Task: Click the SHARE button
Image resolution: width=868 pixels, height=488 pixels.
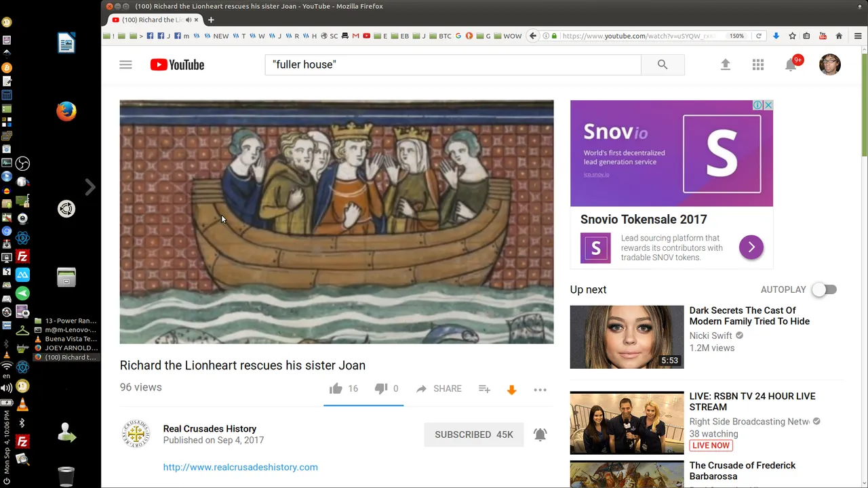Action: click(x=439, y=388)
